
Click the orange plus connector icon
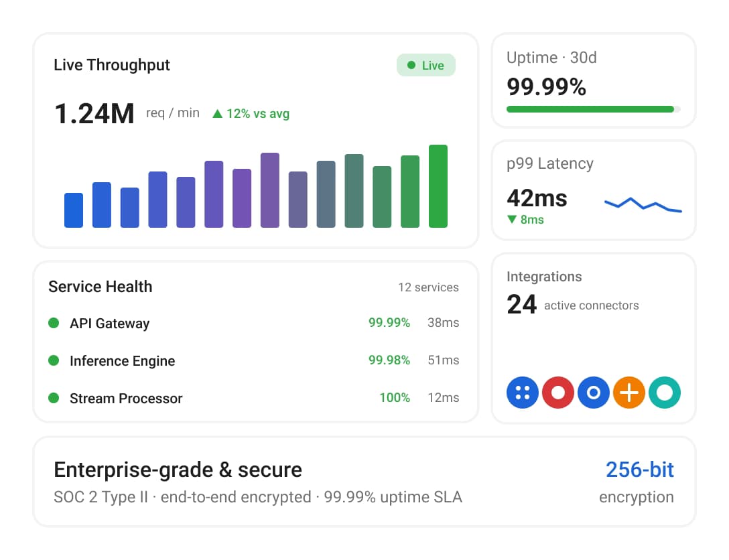click(629, 393)
